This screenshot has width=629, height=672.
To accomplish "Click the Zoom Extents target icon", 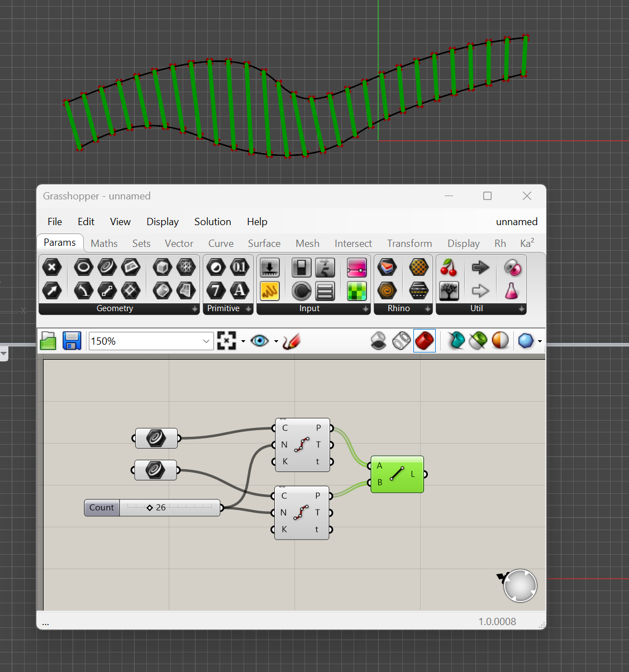I will [227, 341].
